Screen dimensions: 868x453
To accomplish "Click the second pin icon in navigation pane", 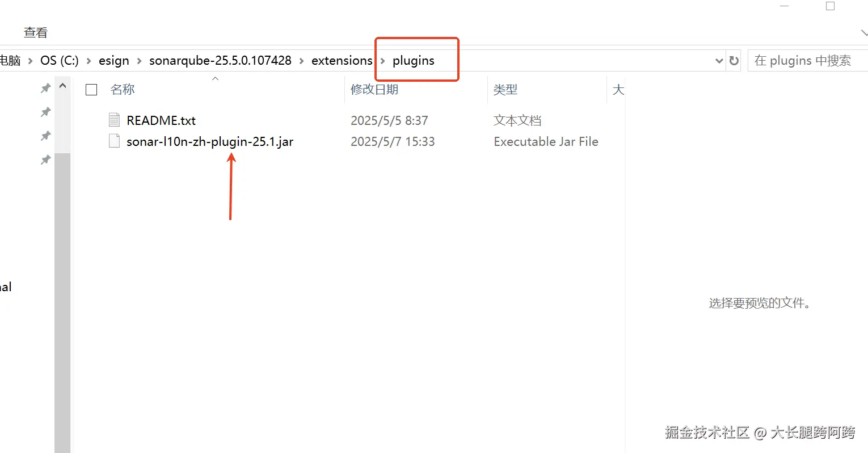I will click(x=46, y=112).
